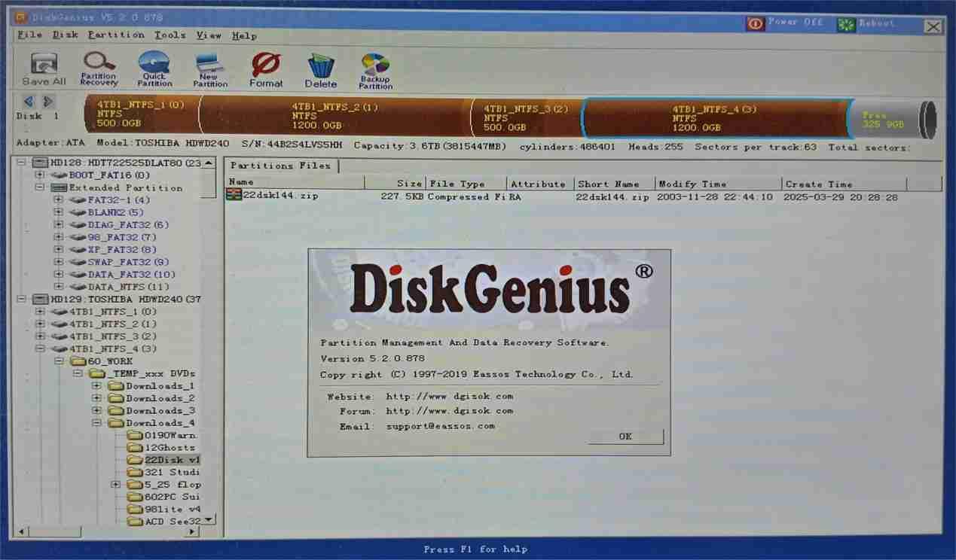Close the DiskGenius window
Screen dimensions: 956x560
pyautogui.click(x=933, y=27)
